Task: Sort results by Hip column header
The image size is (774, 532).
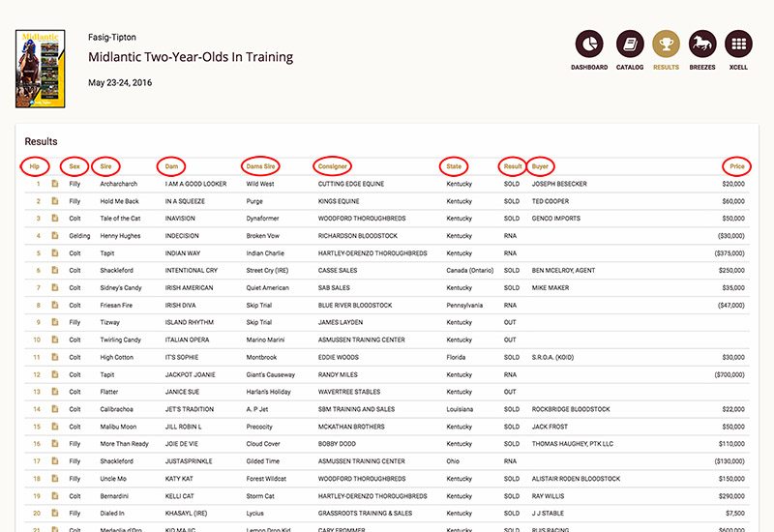Action: [x=35, y=166]
